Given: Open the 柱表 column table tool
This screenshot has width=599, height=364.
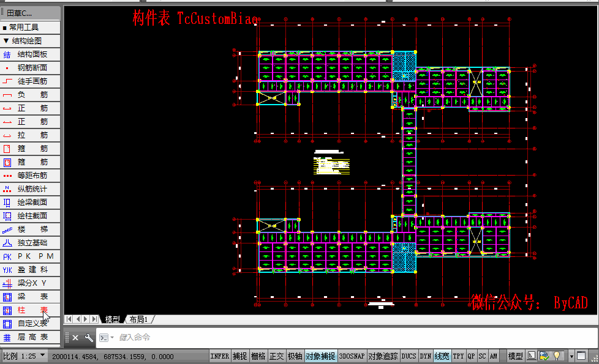Looking at the screenshot, I should 30,310.
